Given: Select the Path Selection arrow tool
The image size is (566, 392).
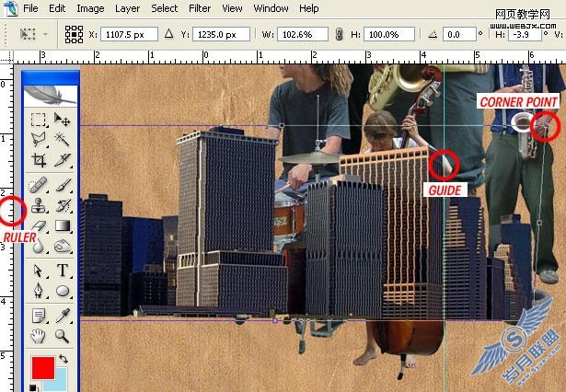Looking at the screenshot, I should [x=39, y=271].
